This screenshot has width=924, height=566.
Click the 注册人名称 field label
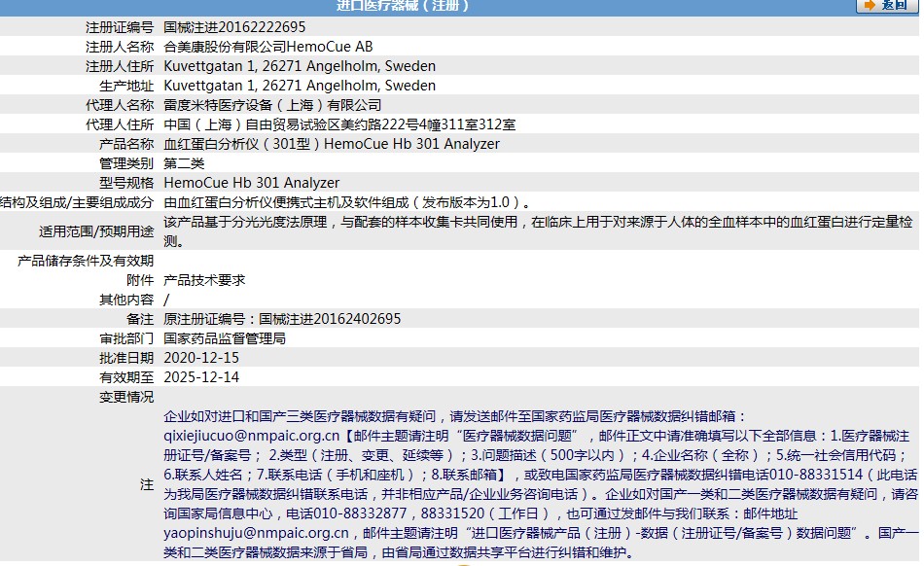click(120, 47)
